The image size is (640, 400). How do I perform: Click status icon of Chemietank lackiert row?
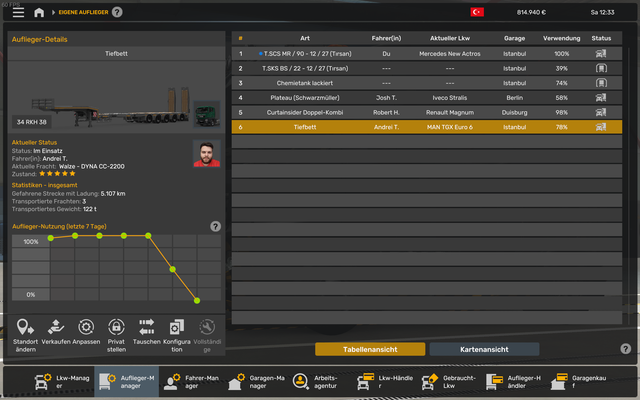pos(601,83)
